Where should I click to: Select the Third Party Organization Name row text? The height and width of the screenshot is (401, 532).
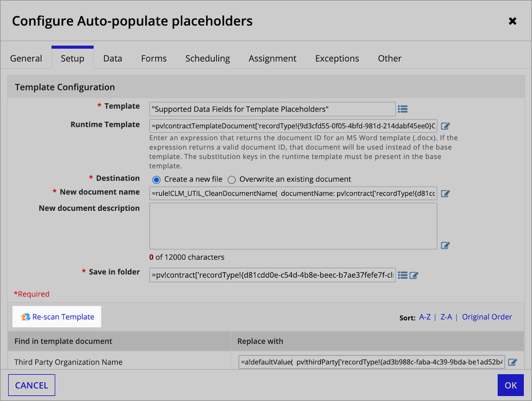[x=68, y=362]
